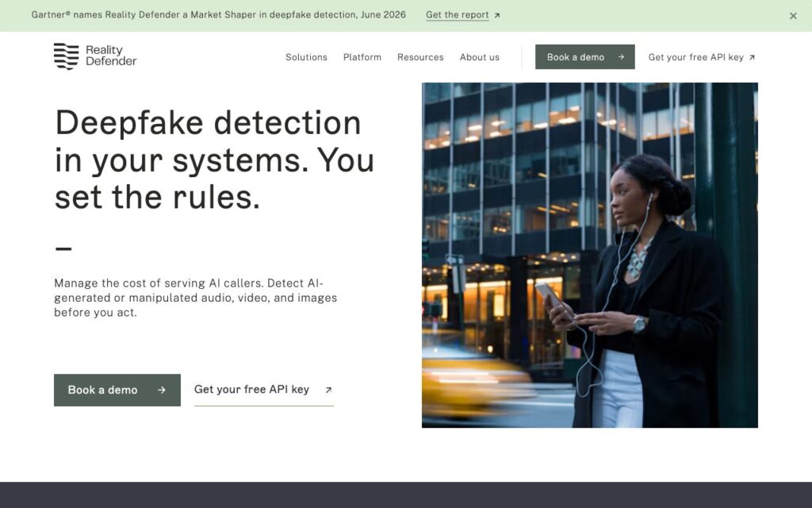812x508 pixels.
Task: Click Book a demo in the navigation bar
Action: 584,57
